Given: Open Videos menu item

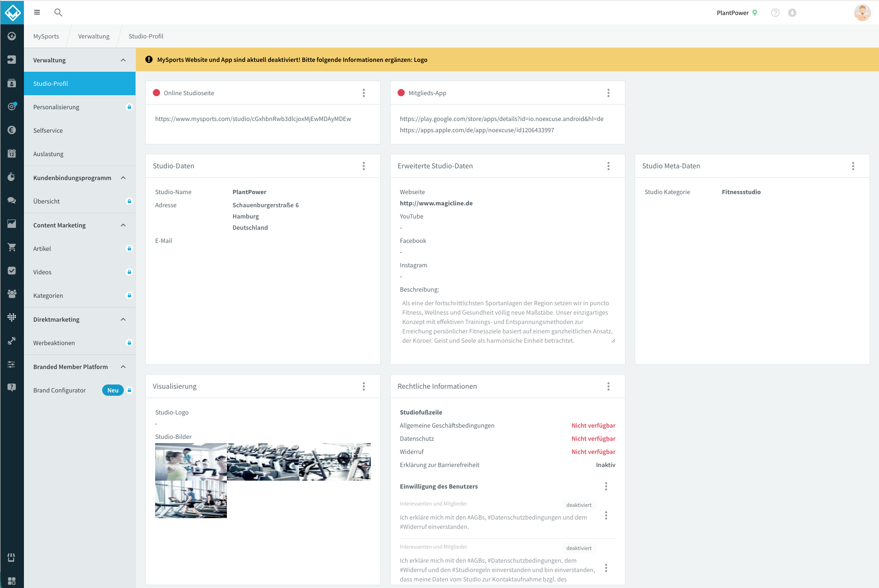Looking at the screenshot, I should (x=80, y=272).
